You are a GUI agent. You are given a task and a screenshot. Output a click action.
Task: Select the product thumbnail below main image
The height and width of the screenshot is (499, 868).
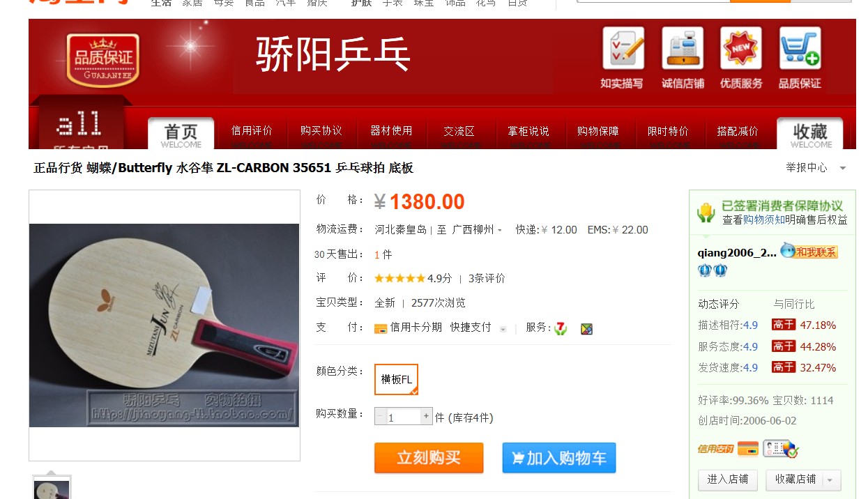(x=52, y=488)
